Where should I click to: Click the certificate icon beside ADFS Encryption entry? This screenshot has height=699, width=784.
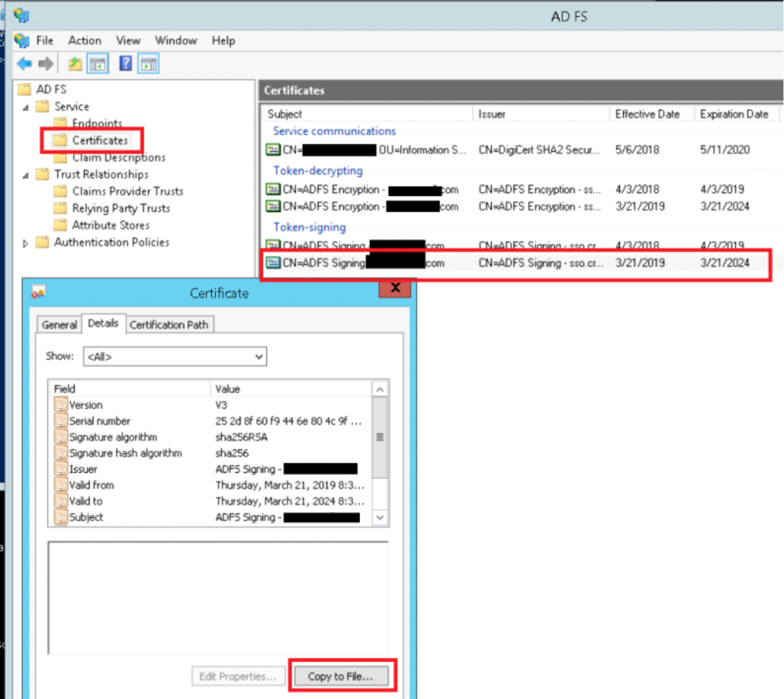[x=273, y=189]
